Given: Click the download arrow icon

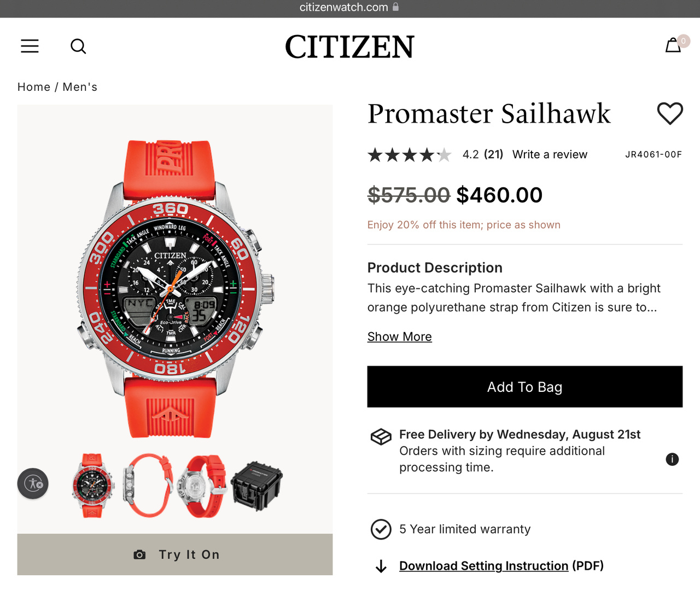Looking at the screenshot, I should tap(381, 566).
